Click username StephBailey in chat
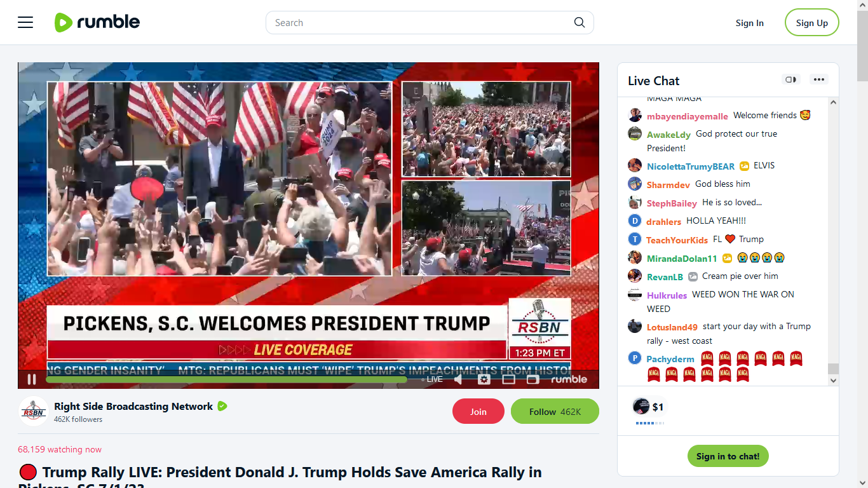The width and height of the screenshot is (868, 488). (672, 203)
